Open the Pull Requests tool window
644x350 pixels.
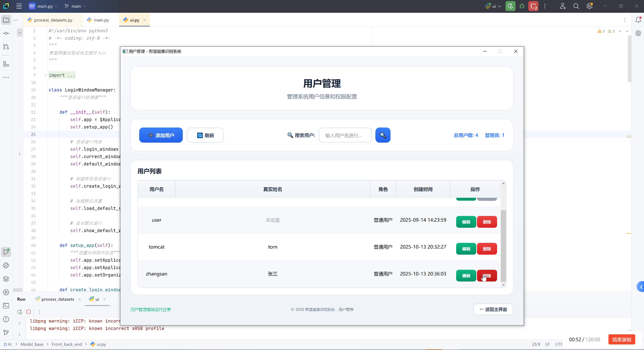pos(6,47)
